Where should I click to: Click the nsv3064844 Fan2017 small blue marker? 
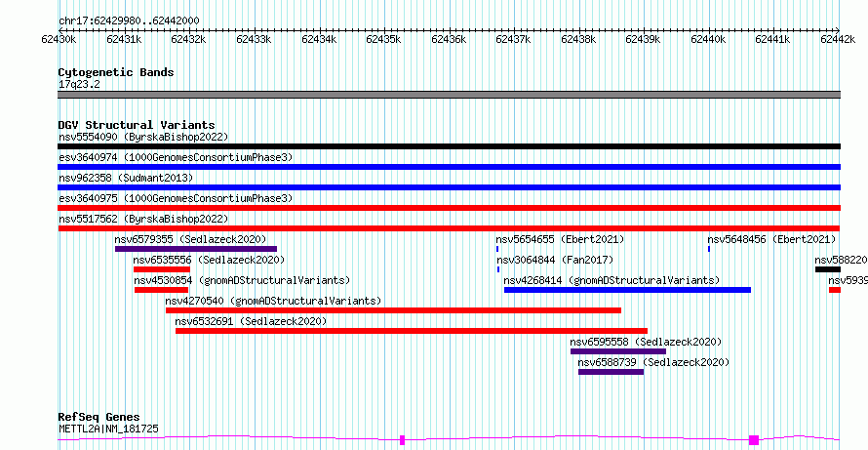coord(498,269)
